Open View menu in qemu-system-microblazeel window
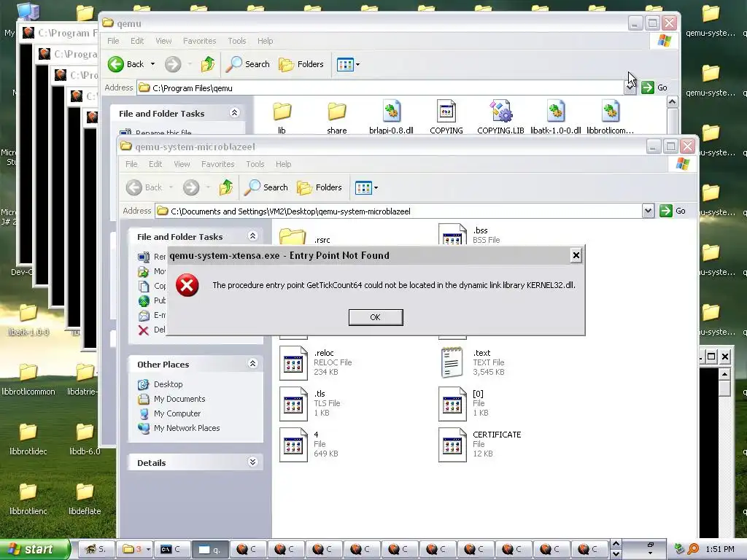Screen dimensions: 747x560 pos(182,164)
